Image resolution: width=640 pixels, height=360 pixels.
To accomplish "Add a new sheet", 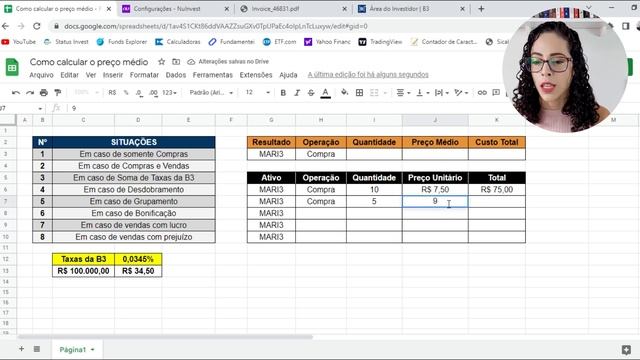I will 21,349.
